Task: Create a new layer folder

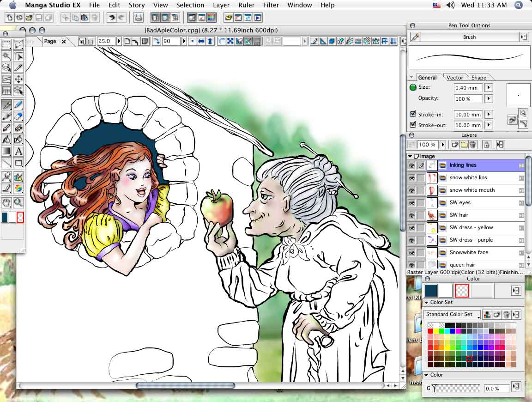Action: coord(464,145)
